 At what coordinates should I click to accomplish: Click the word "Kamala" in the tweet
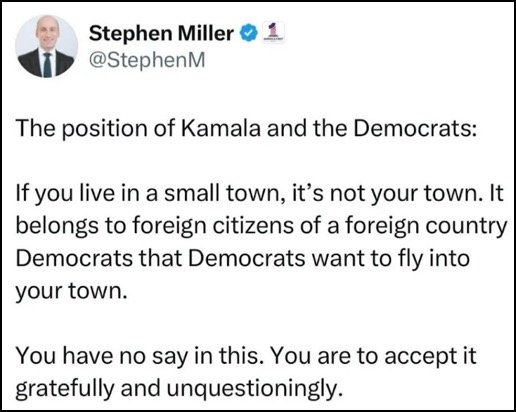[220, 128]
